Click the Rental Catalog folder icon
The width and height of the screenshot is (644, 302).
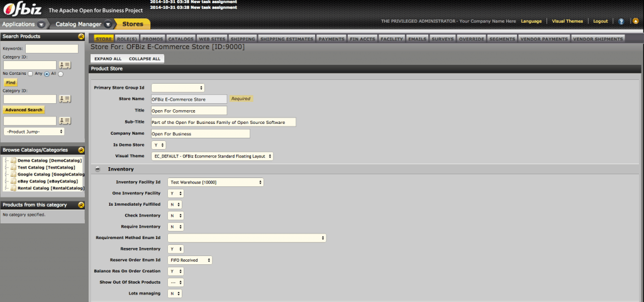coord(14,188)
